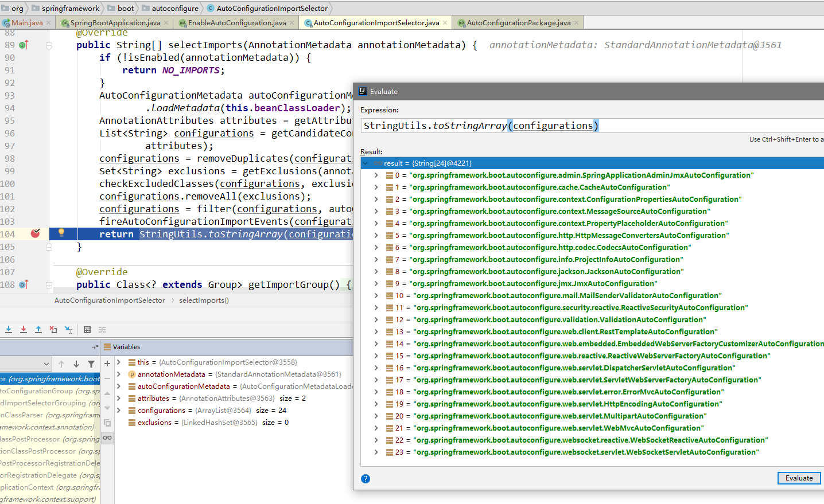This screenshot has height=504, width=824.
Task: Select result row 21 WebMvcAutoConfiguration
Action: tap(592, 428)
